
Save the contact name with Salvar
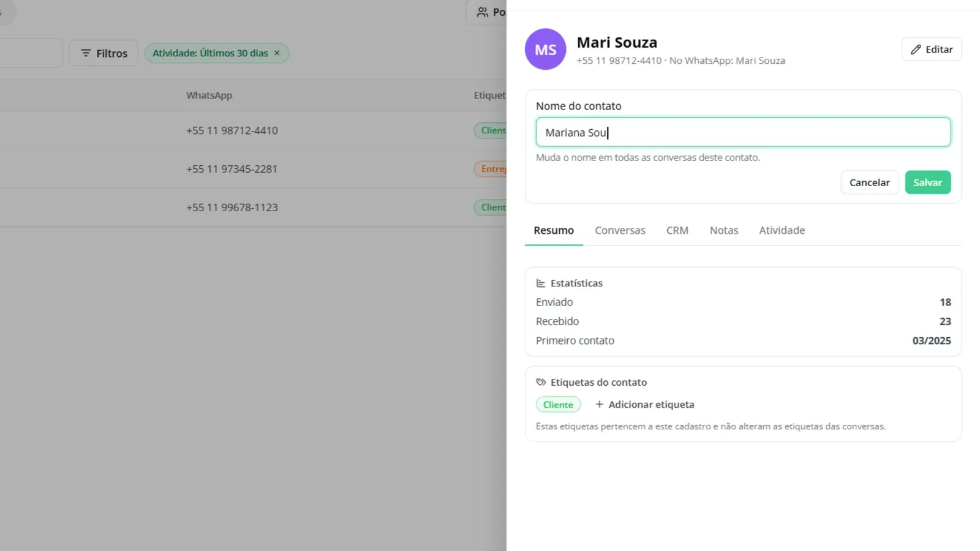[928, 182]
